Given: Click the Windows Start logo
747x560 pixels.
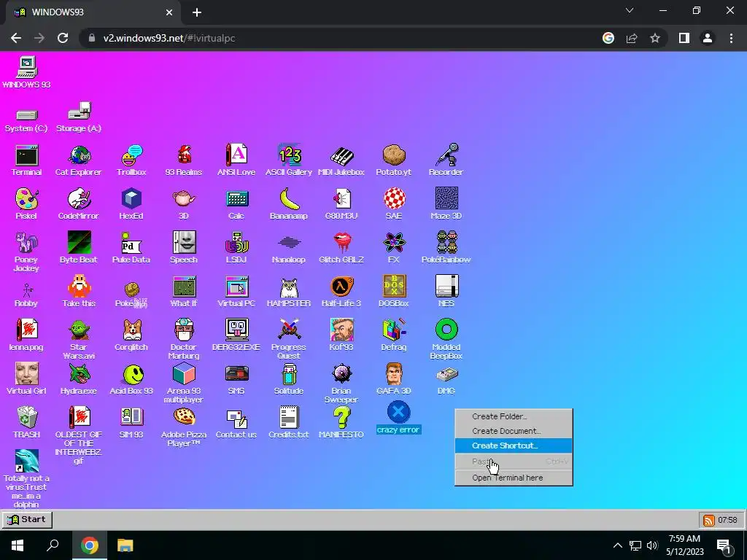Looking at the screenshot, I should pyautogui.click(x=18, y=545).
